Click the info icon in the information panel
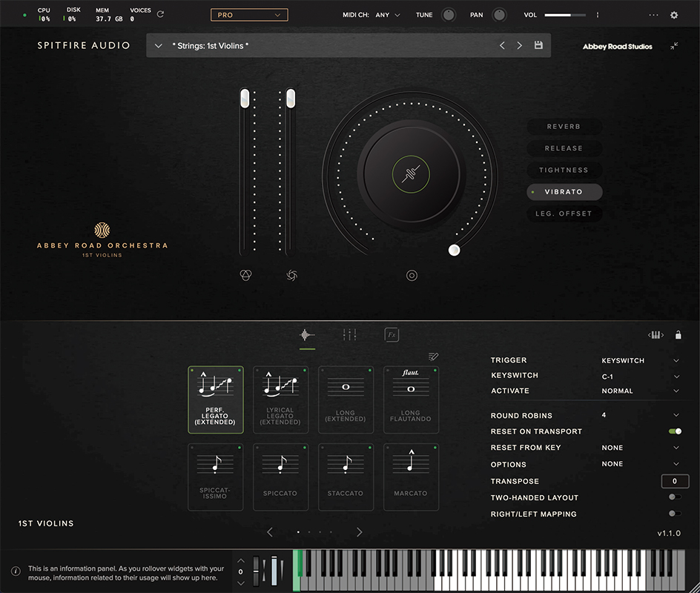The image size is (700, 593). pos(16,572)
